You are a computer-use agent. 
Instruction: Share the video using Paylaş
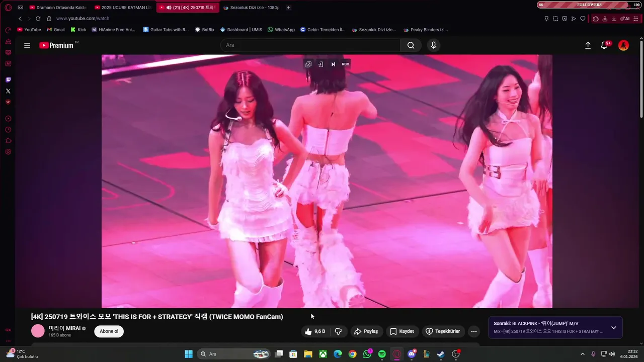(366, 331)
